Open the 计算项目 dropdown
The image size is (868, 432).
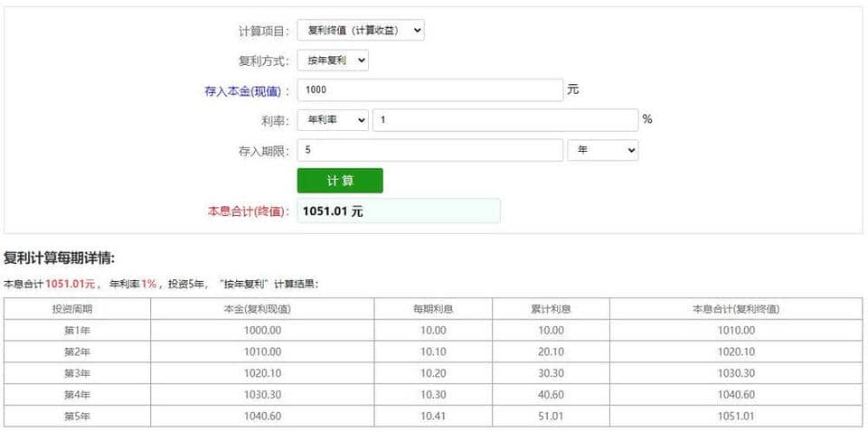[360, 30]
